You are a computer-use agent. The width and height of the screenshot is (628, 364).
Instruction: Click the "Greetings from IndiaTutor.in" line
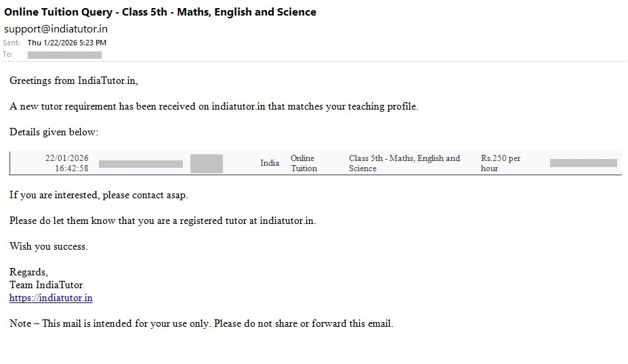(73, 81)
